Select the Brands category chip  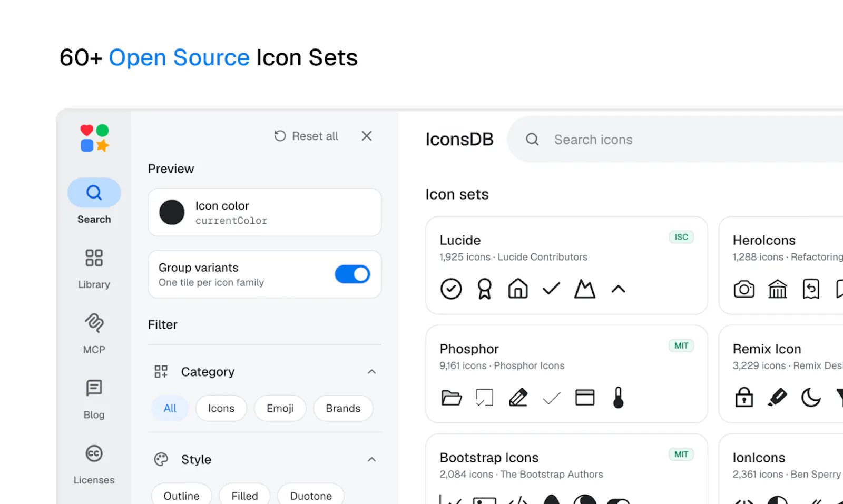(343, 408)
